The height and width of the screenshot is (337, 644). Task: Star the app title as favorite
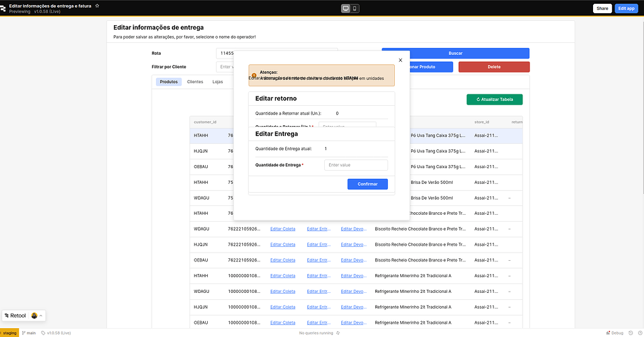(x=98, y=6)
